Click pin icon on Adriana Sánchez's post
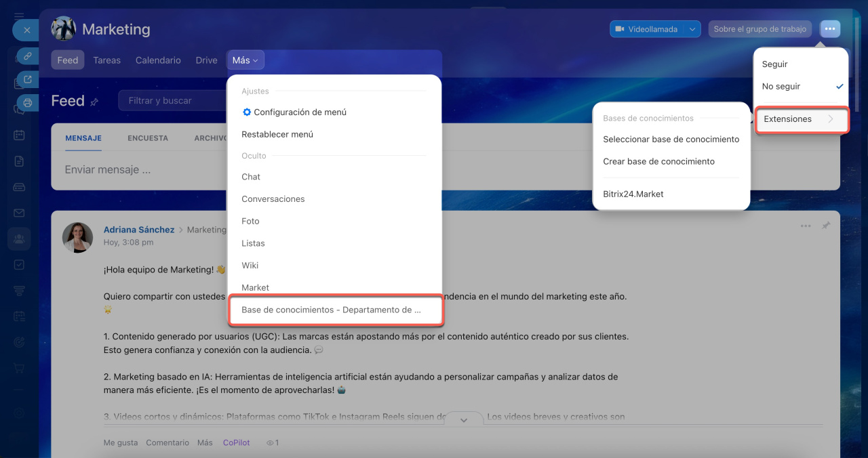Image resolution: width=868 pixels, height=458 pixels. coord(825,226)
